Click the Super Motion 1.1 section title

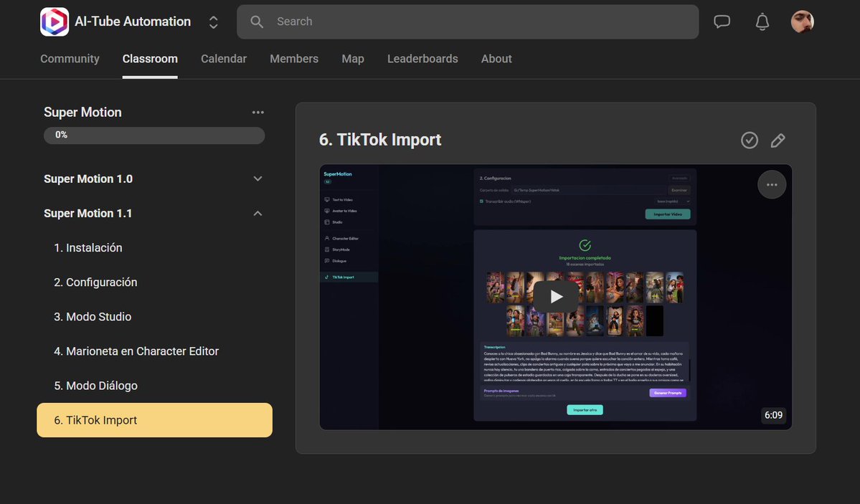(x=88, y=214)
